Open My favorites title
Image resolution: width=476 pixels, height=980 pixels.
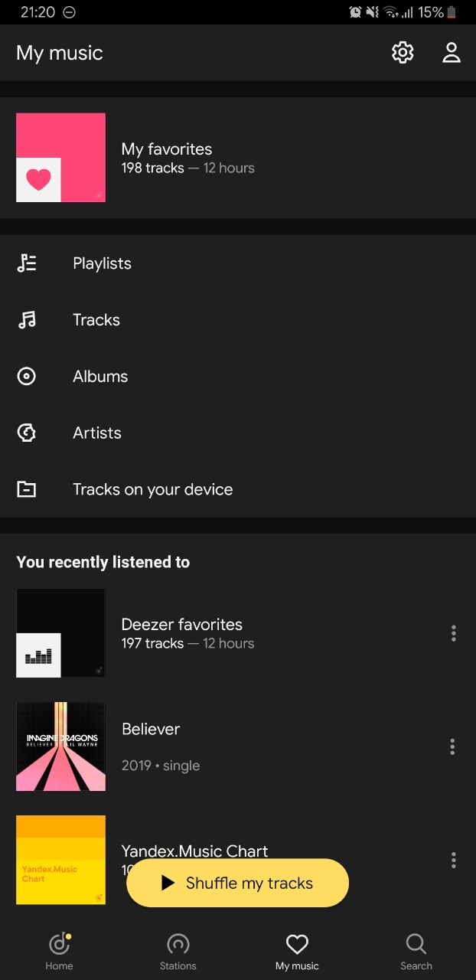pyautogui.click(x=167, y=149)
